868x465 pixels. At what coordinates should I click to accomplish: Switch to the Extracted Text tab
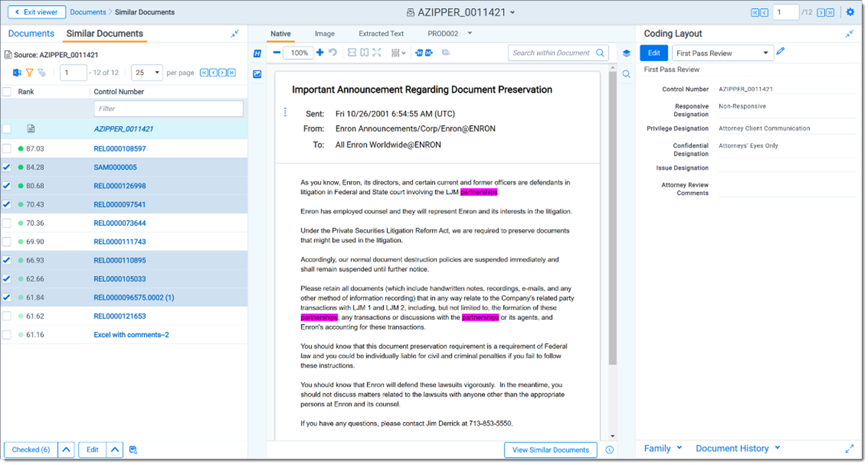pyautogui.click(x=381, y=33)
